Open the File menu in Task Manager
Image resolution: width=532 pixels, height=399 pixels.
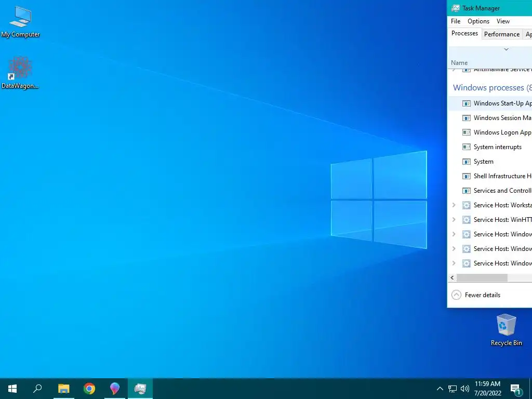456,21
